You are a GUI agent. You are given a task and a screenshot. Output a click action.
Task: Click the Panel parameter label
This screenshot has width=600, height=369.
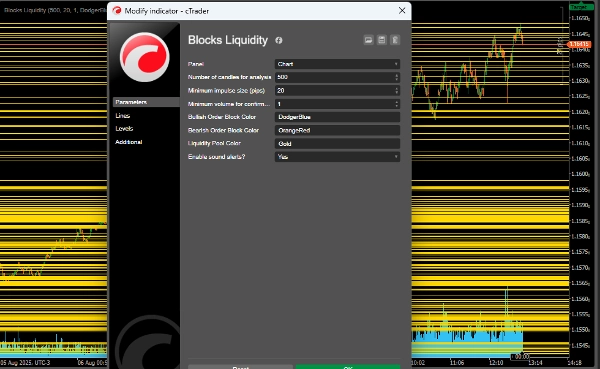196,64
